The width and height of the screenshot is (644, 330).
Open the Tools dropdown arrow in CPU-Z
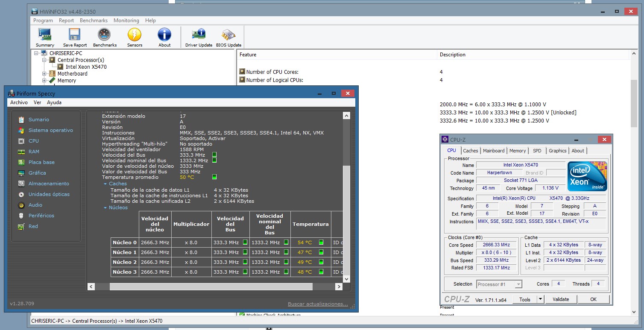540,299
